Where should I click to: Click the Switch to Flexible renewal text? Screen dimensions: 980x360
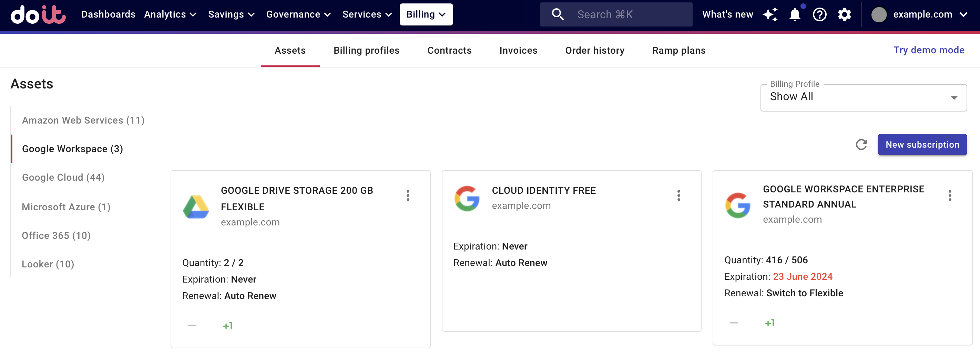pyautogui.click(x=805, y=293)
